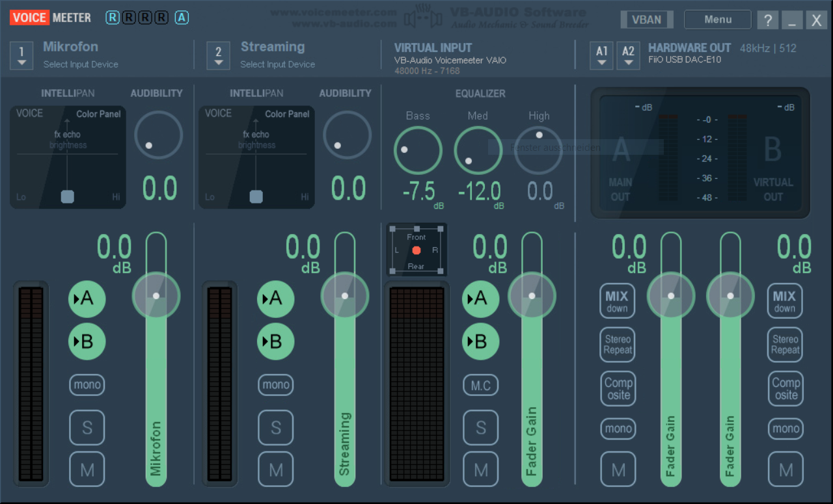Screen dimensions: 833x504
Task: Click the Mikrofon level meter
Action: pyautogui.click(x=31, y=384)
